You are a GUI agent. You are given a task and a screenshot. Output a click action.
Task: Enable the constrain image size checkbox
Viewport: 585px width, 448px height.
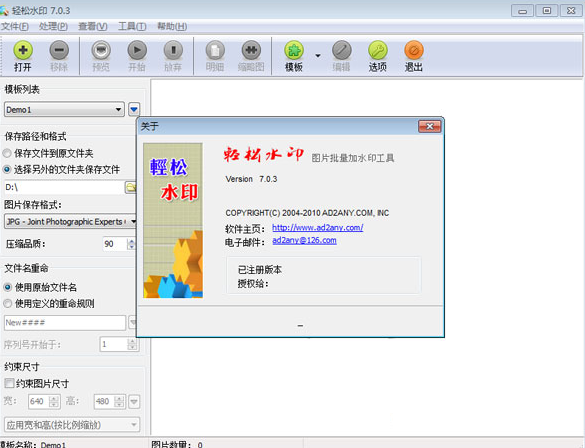pos(9,383)
